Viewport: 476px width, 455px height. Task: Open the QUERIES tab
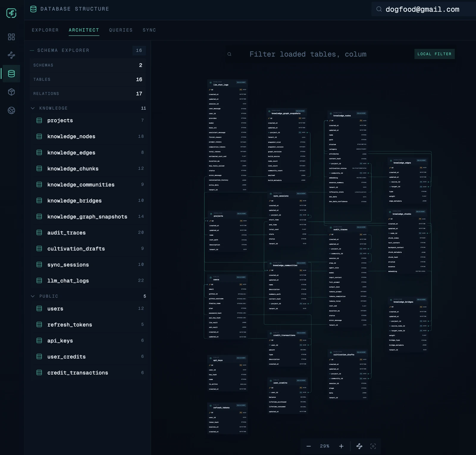click(x=121, y=30)
